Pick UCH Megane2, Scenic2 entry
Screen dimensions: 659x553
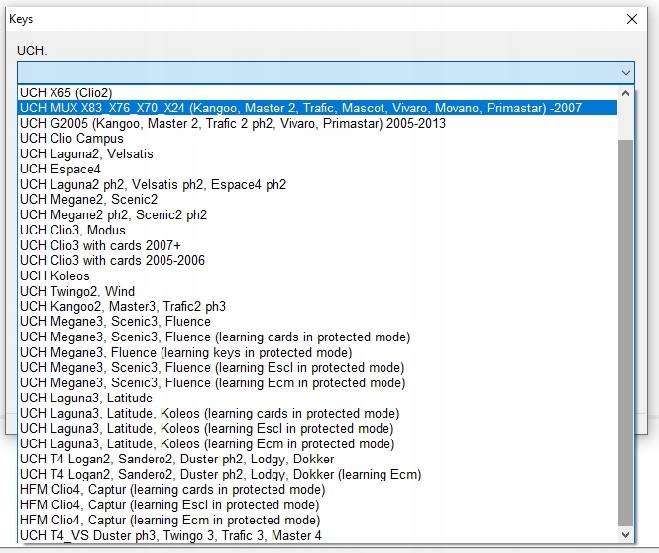click(x=318, y=199)
